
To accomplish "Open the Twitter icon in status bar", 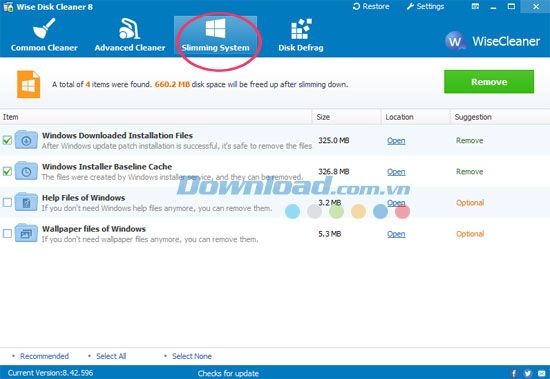I will pos(528,373).
